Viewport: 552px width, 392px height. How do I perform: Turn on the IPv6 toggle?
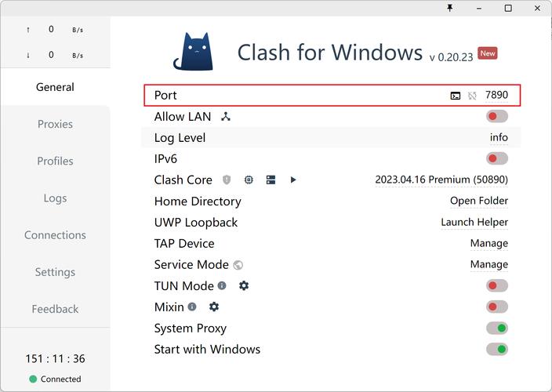tap(496, 159)
